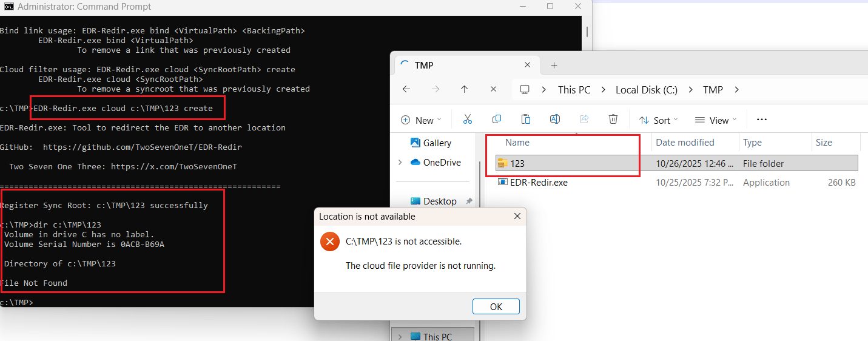This screenshot has height=341, width=868.
Task: Click the Paste clipboard icon
Action: (x=526, y=120)
